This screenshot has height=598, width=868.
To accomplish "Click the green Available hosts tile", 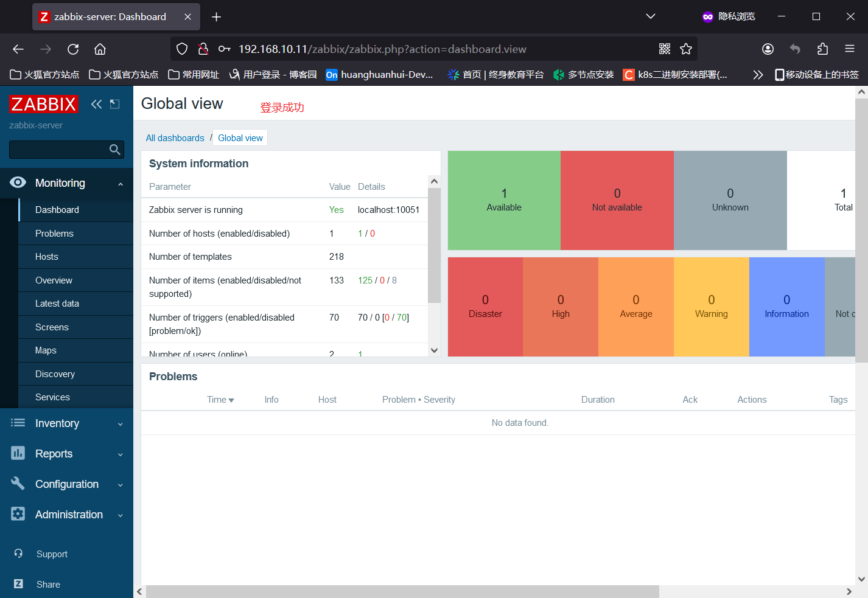I will 504,200.
